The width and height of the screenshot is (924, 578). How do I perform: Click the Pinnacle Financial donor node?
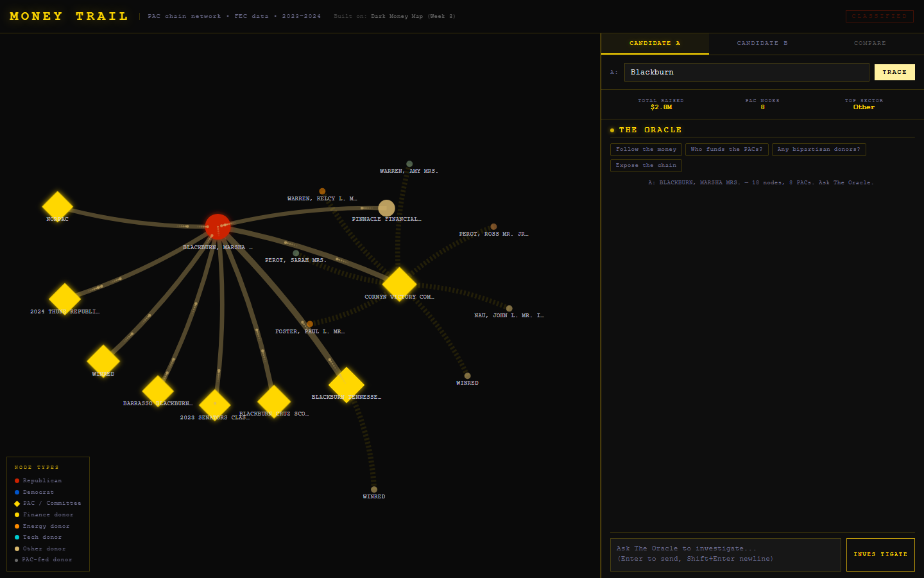pyautogui.click(x=386, y=208)
